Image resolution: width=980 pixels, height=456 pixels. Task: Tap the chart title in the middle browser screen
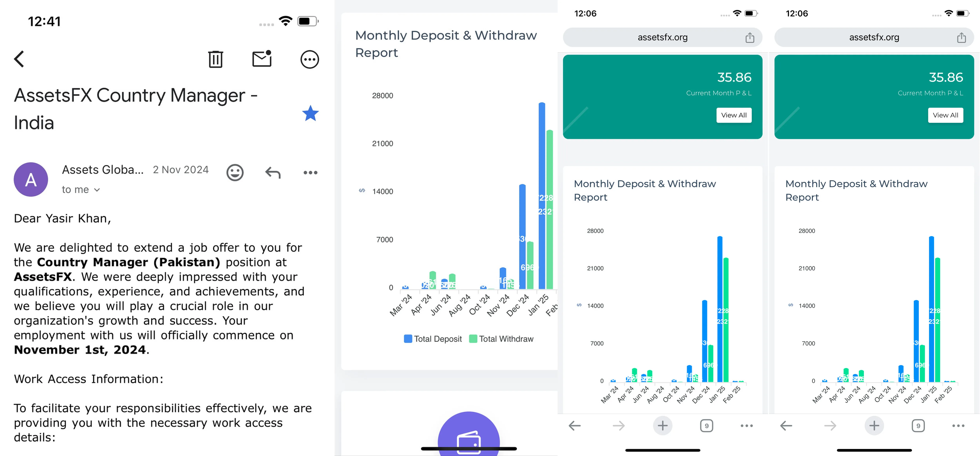tap(645, 190)
